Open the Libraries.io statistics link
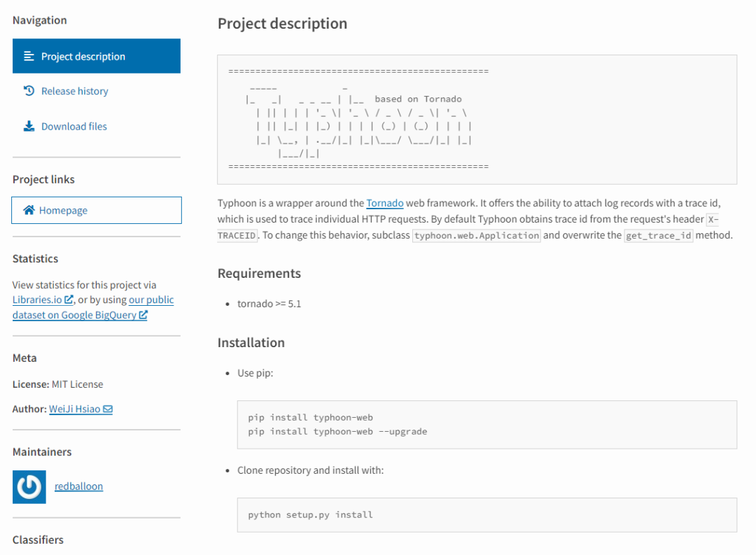 point(37,300)
